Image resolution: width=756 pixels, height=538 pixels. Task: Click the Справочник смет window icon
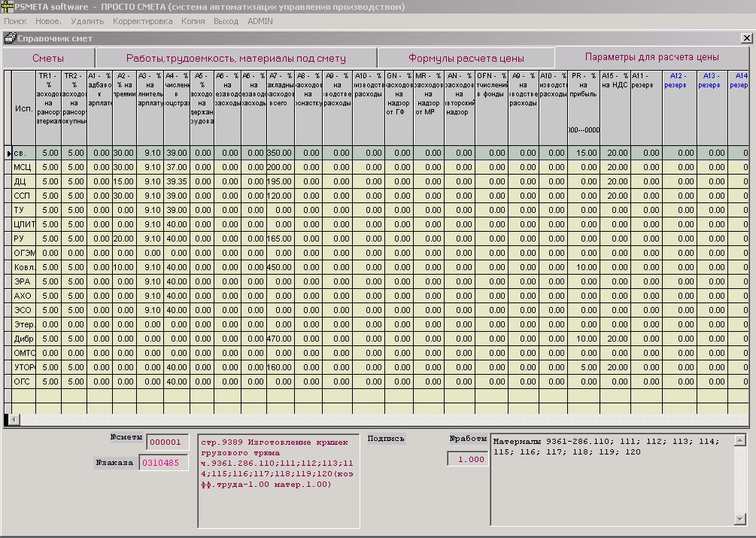(x=9, y=37)
